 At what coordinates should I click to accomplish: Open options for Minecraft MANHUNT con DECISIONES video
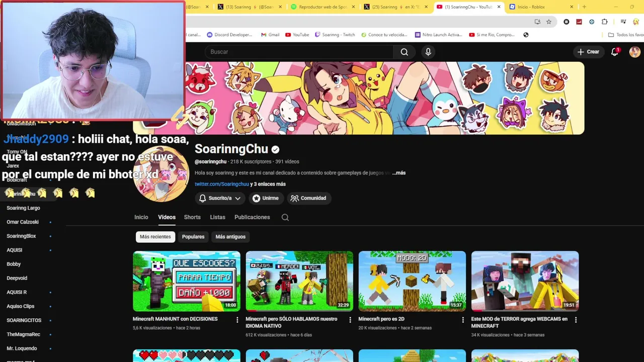(x=237, y=319)
